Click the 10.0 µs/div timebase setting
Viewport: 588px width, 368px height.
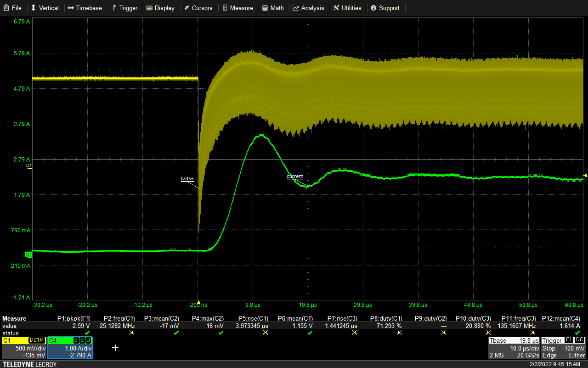click(525, 348)
